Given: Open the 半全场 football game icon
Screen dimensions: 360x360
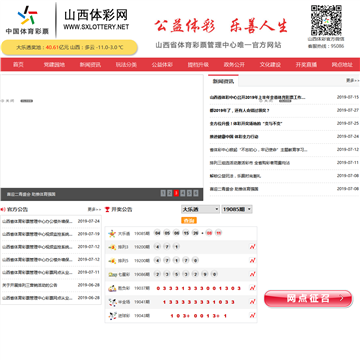Looking at the screenshot, I should point(112,302).
